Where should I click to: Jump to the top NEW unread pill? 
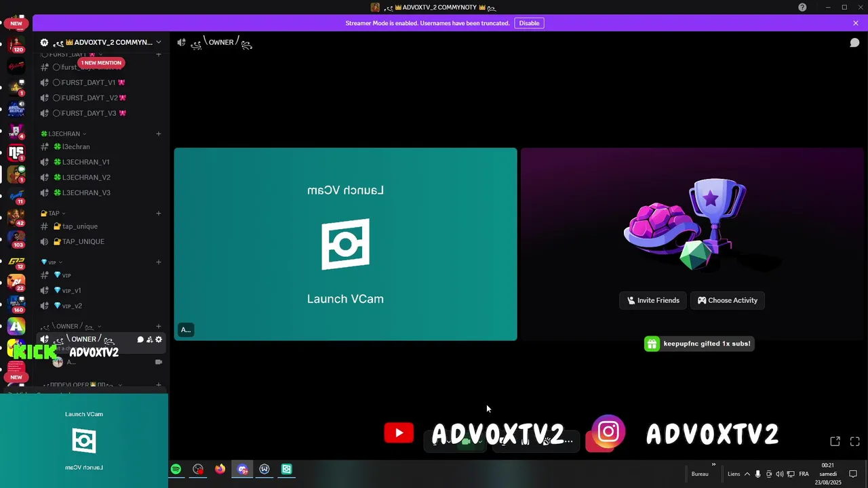pyautogui.click(x=16, y=23)
